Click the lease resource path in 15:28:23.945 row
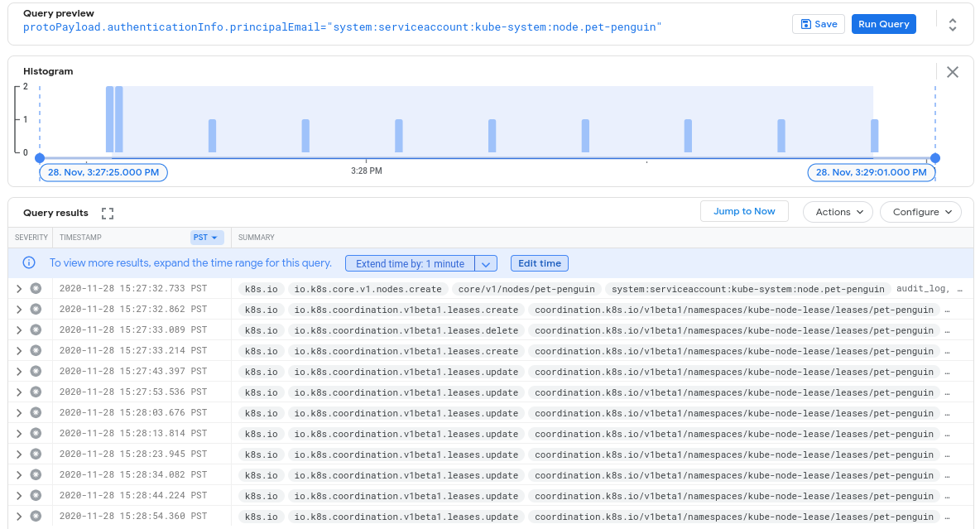Image resolution: width=980 pixels, height=529 pixels. point(734,454)
